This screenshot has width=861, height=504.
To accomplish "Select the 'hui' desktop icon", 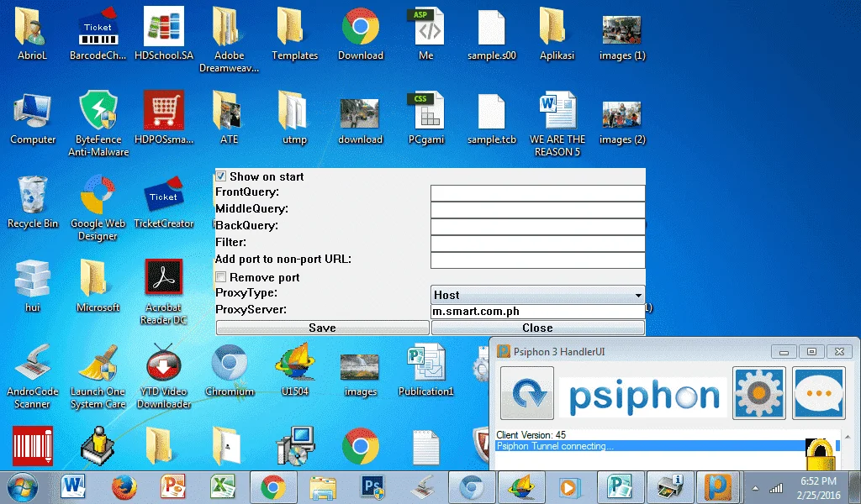I will pos(33,286).
